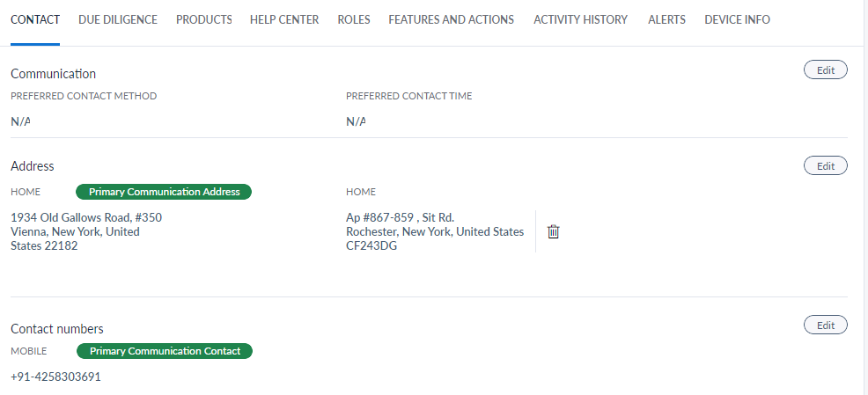
Task: Open the Activity History tab
Action: coord(581,19)
